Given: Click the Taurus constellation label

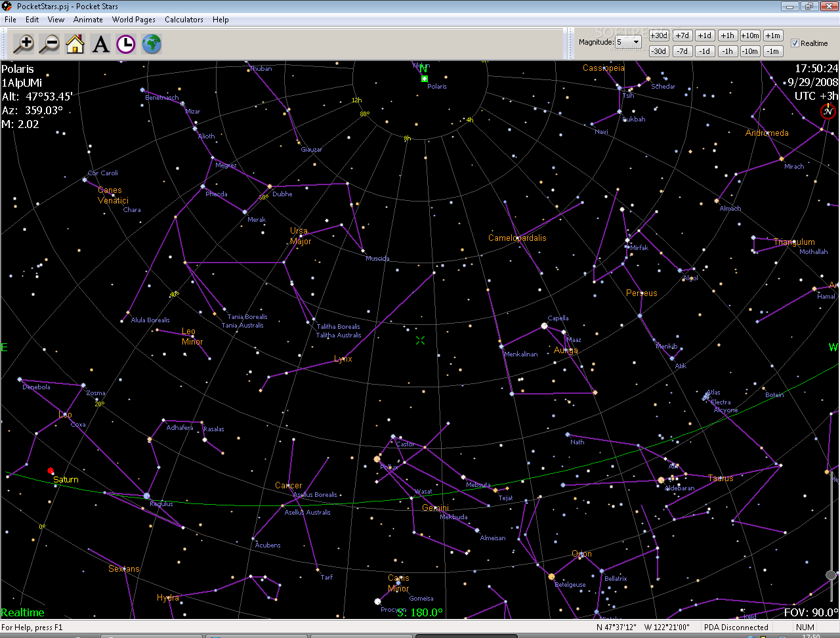Looking at the screenshot, I should 721,478.
